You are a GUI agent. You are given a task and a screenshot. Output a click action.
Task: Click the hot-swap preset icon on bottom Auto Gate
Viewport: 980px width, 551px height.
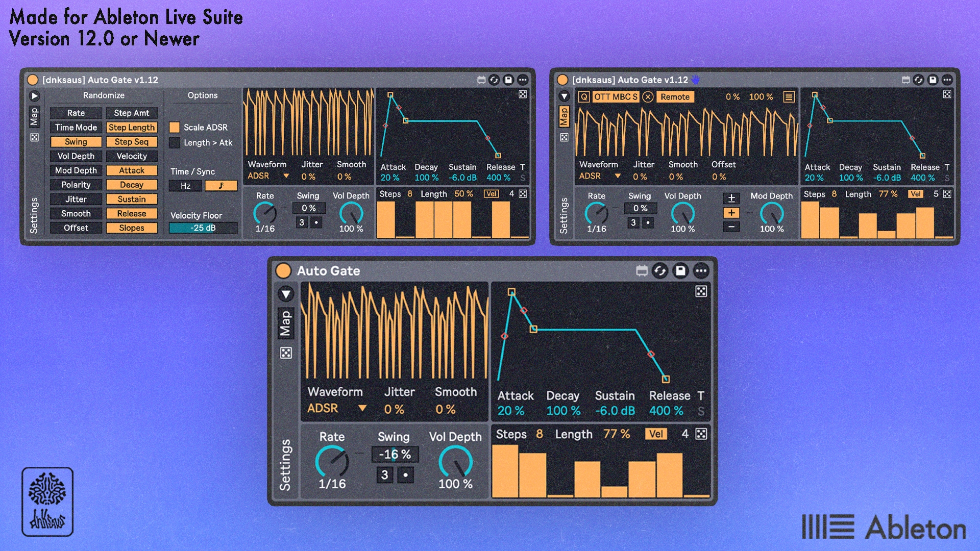point(660,271)
